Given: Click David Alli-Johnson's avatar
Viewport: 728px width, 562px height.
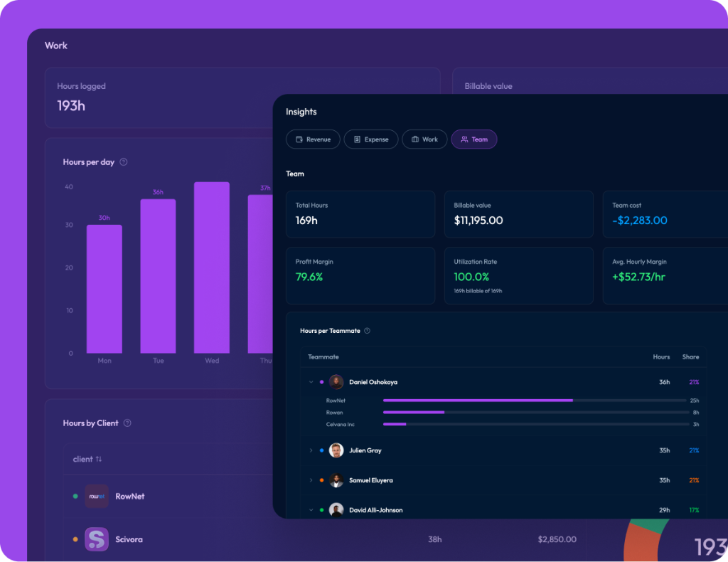Looking at the screenshot, I should tap(336, 510).
